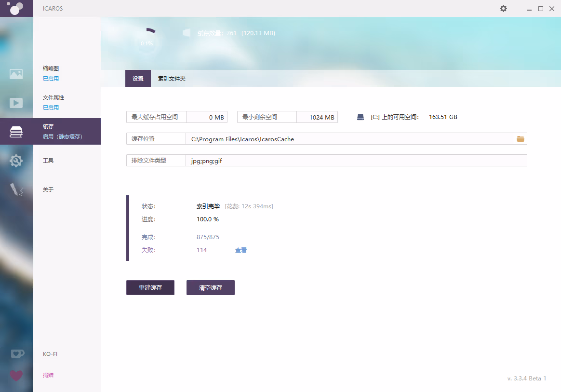This screenshot has height=392, width=561.
Task: Browse cache location with folder icon
Action: point(521,139)
